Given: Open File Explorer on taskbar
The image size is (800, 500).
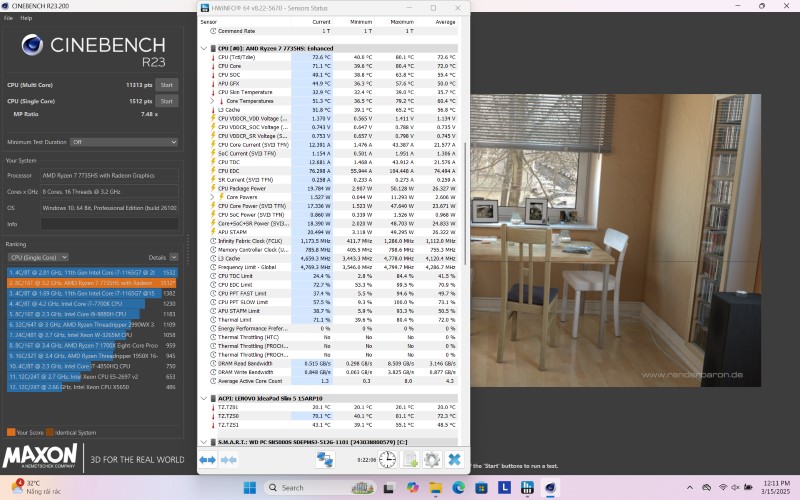Looking at the screenshot, I should [435, 488].
